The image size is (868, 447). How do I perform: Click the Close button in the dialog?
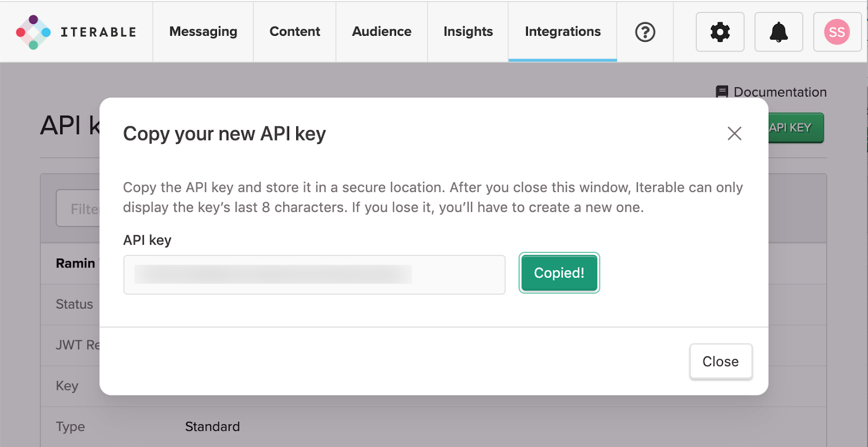720,361
